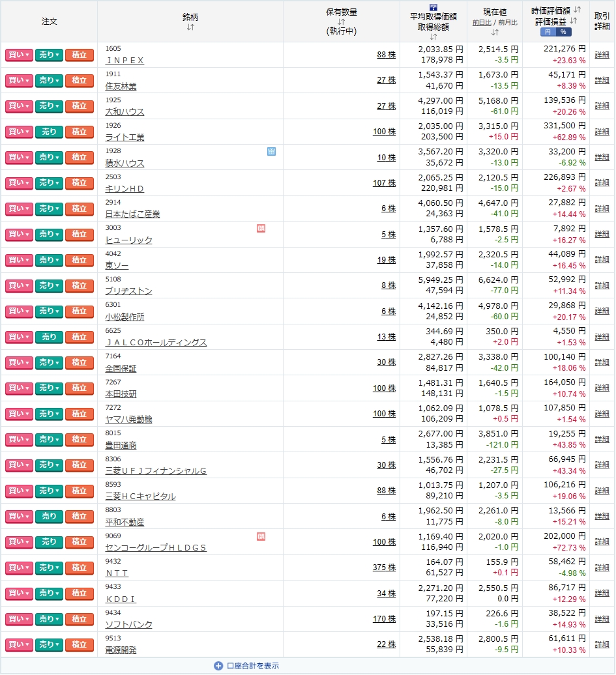Click the help question mark icon above 平均取得価額
Image resolution: width=616 pixels, height=675 pixels.
(x=433, y=7)
